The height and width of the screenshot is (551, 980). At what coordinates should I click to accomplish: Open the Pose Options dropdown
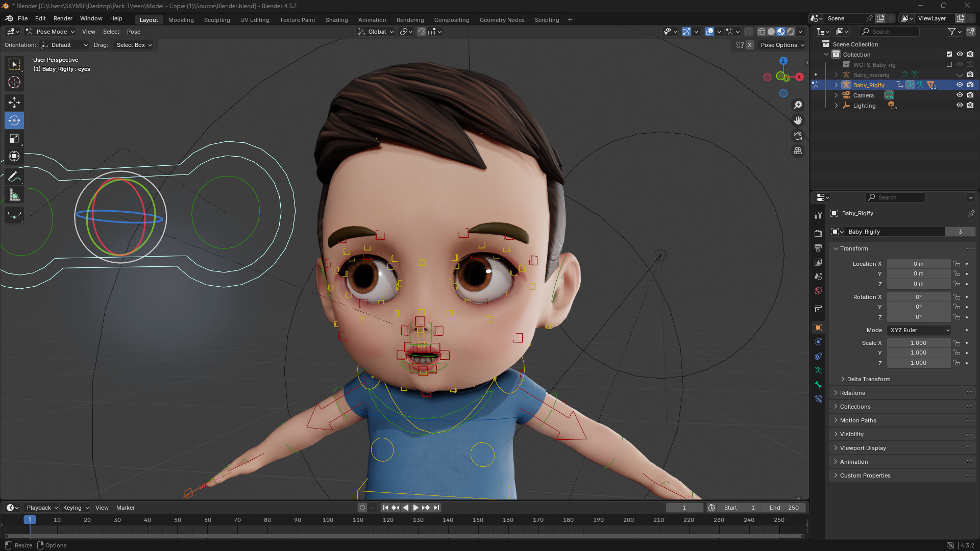pos(782,45)
